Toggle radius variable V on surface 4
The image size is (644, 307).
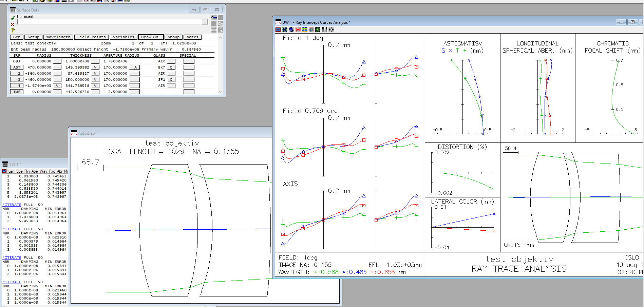pyautogui.click(x=57, y=86)
